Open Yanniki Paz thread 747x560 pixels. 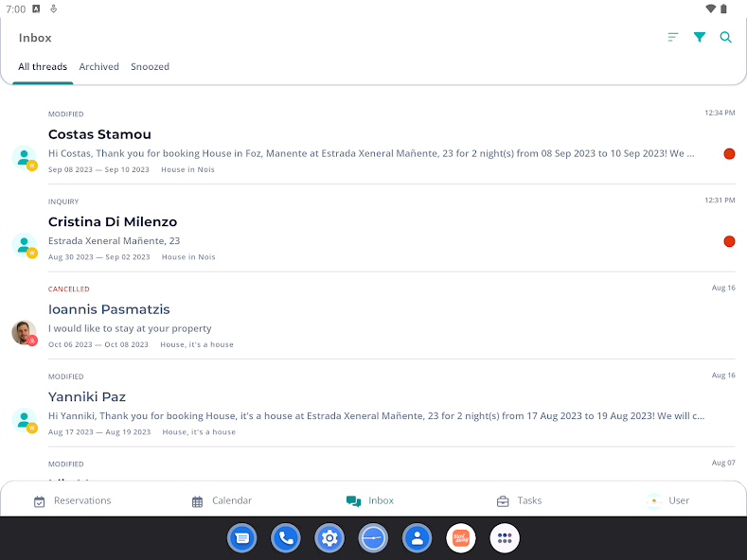pos(373,404)
